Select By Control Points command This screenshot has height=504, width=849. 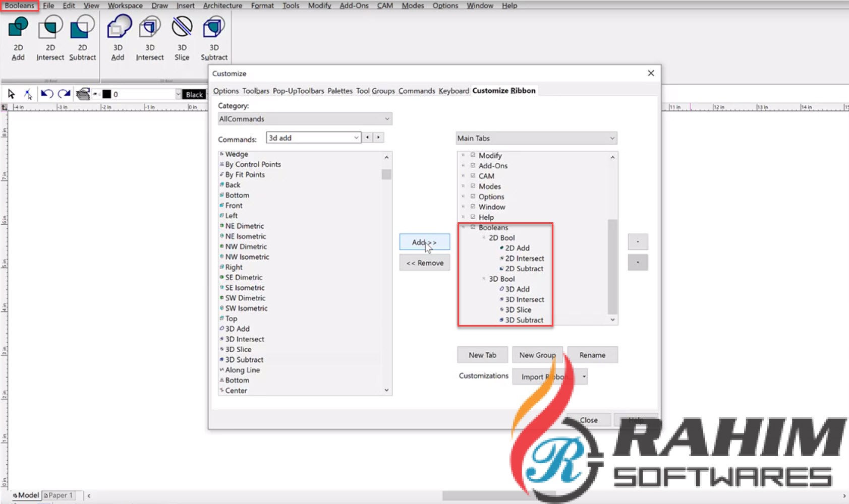tap(253, 164)
